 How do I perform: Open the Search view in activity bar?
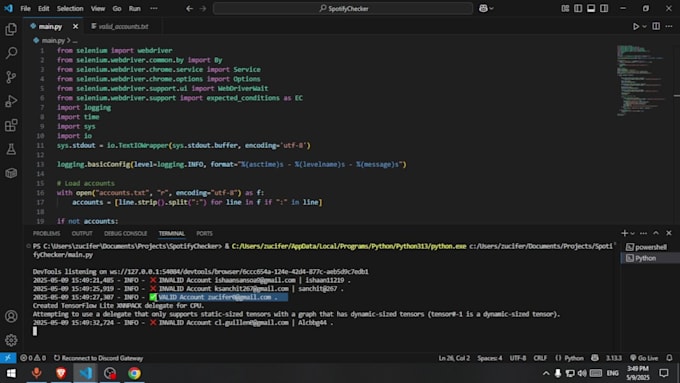coord(11,53)
